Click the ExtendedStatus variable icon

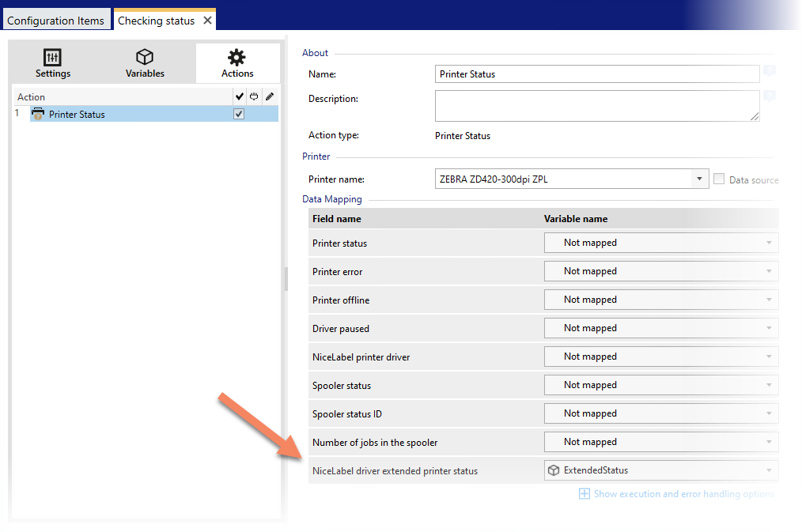[554, 470]
